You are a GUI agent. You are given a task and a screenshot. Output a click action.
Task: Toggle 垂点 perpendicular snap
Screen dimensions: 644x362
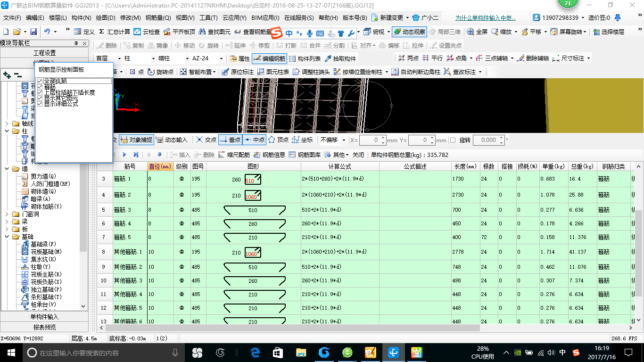(x=230, y=140)
